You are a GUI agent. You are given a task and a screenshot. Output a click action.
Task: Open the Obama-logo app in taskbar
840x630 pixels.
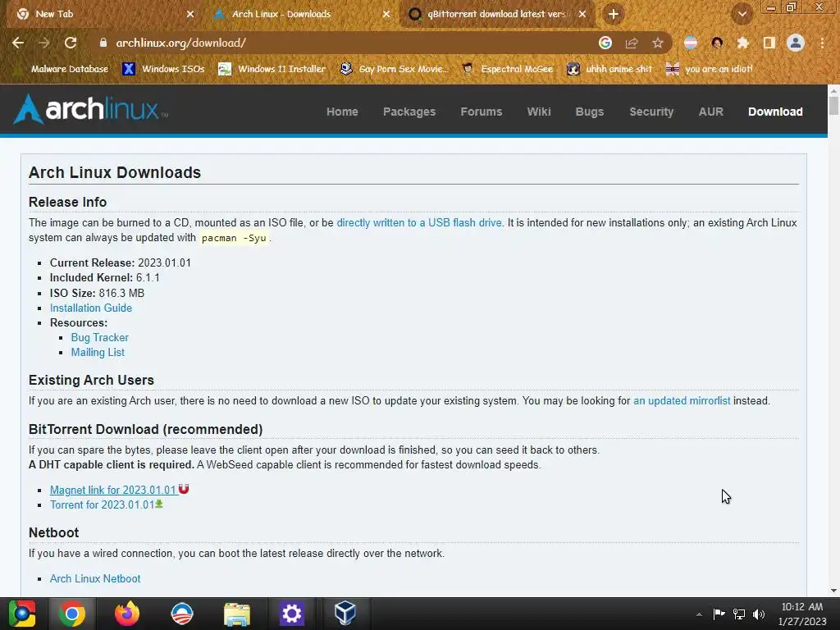click(x=181, y=614)
